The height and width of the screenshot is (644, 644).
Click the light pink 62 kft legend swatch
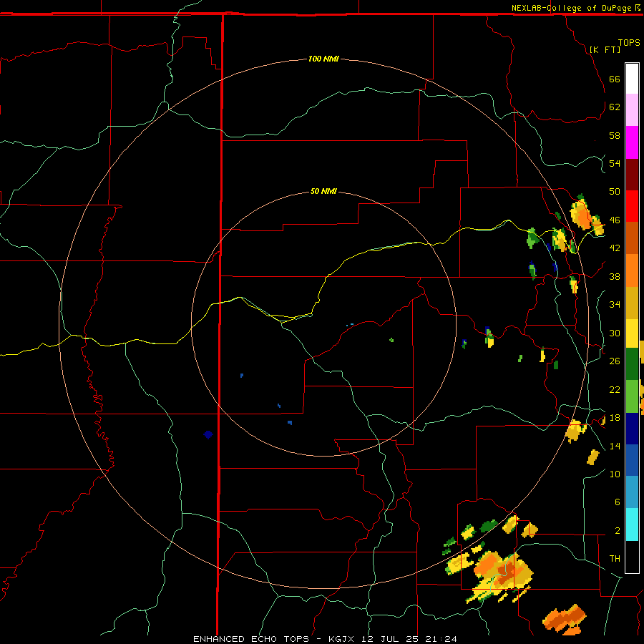tap(632, 109)
